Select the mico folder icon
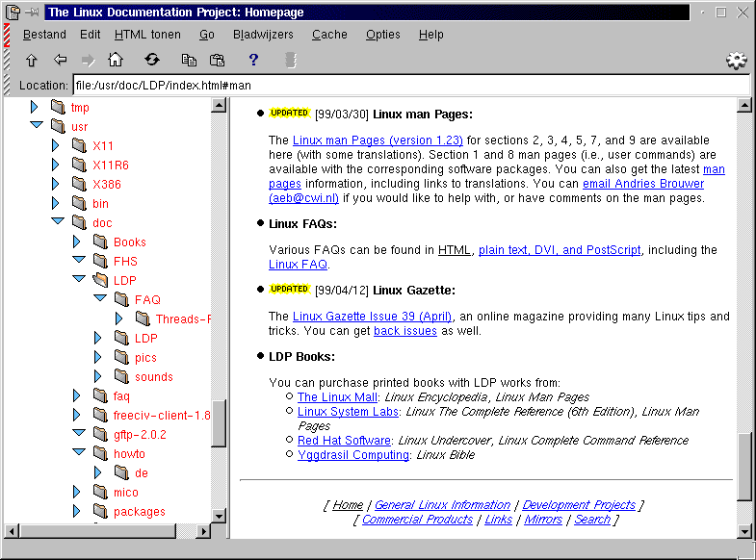Screen dimensions: 756x560 point(100,492)
